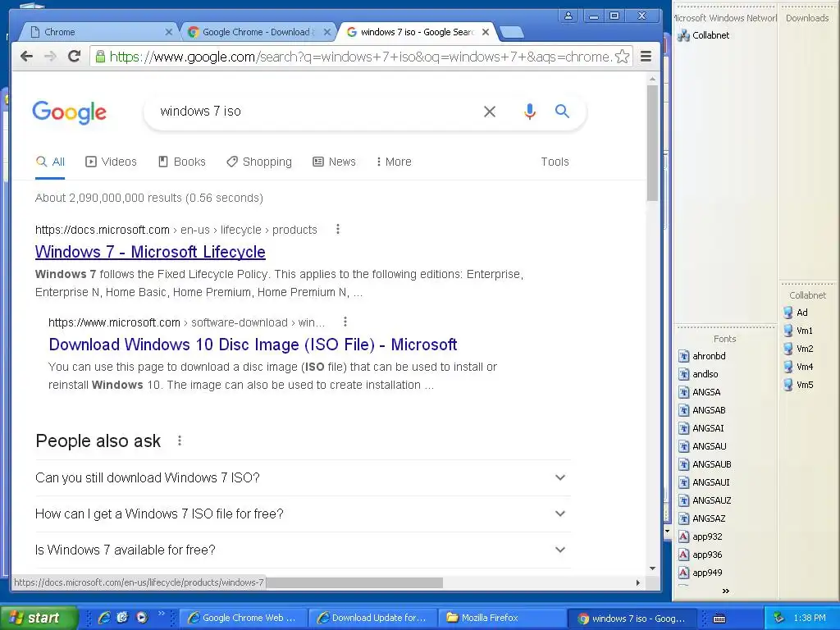Open a new tab
The image size is (840, 630).
[x=512, y=33]
